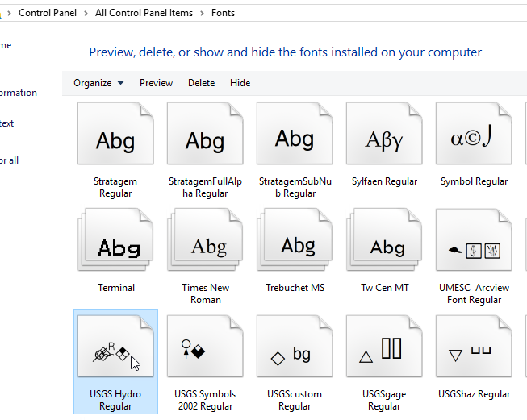Screen dimensions: 527x420
Task: Select the StratagemFullAlpha Regular font icon
Action: [205, 133]
